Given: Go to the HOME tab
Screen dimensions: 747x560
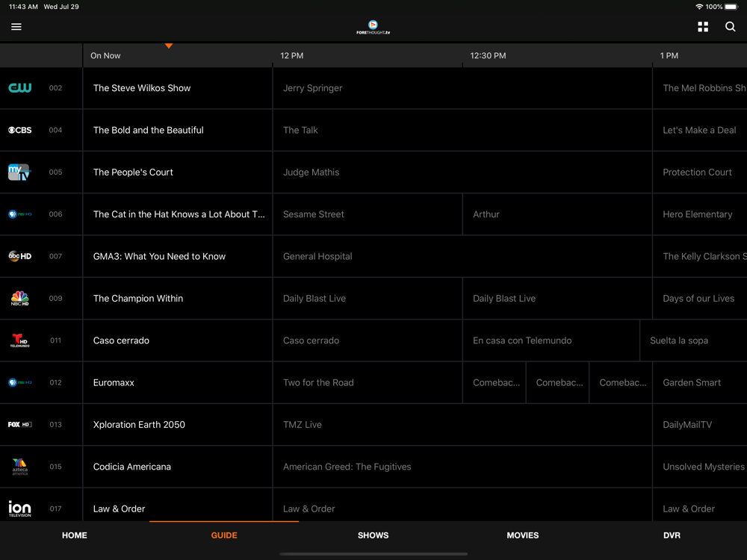Looking at the screenshot, I should click(x=74, y=535).
